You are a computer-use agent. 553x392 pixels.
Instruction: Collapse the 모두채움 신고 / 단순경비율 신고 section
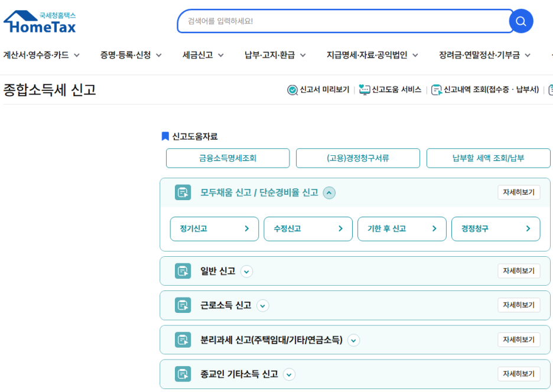pos(329,193)
